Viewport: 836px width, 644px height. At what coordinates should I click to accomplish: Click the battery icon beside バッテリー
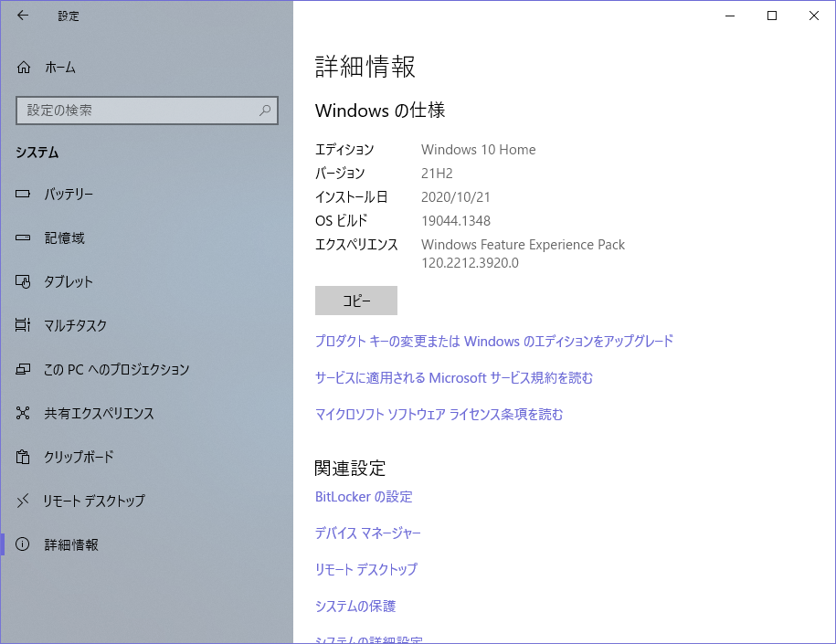pyautogui.click(x=23, y=194)
